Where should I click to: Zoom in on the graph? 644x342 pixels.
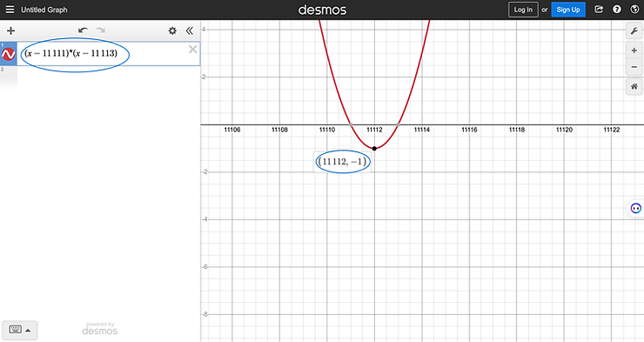pyautogui.click(x=634, y=50)
